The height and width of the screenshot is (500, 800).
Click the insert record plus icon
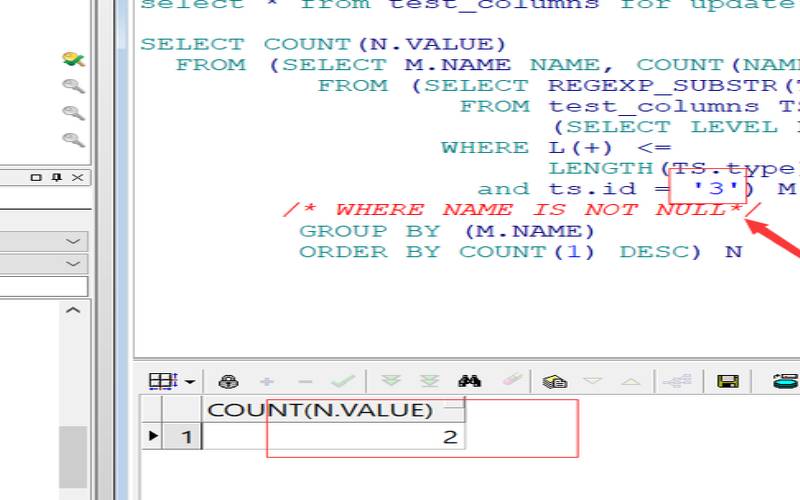pyautogui.click(x=267, y=381)
